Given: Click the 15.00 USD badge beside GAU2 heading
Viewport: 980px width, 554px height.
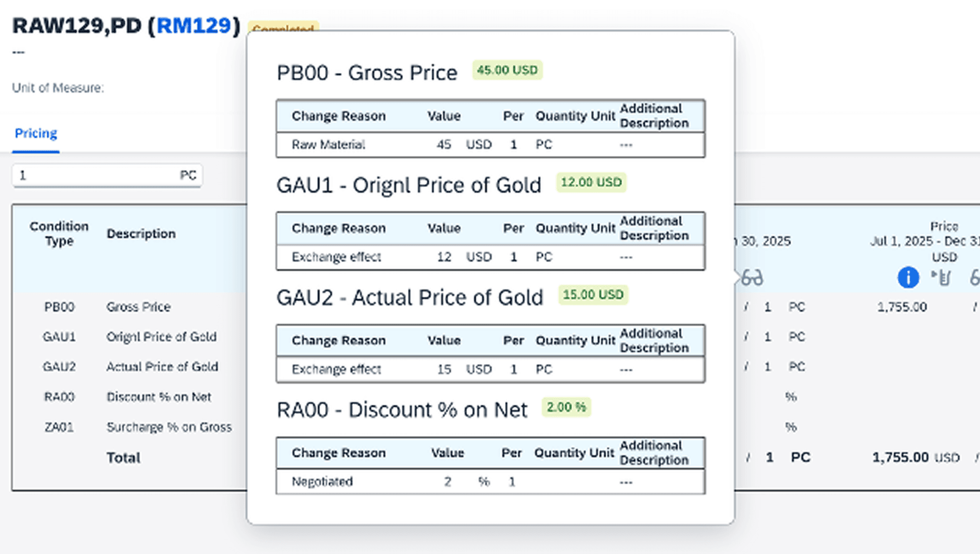Looking at the screenshot, I should point(593,295).
